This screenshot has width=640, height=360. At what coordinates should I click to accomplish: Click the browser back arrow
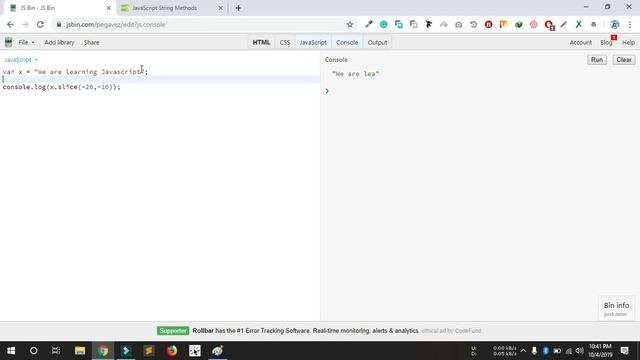point(10,24)
